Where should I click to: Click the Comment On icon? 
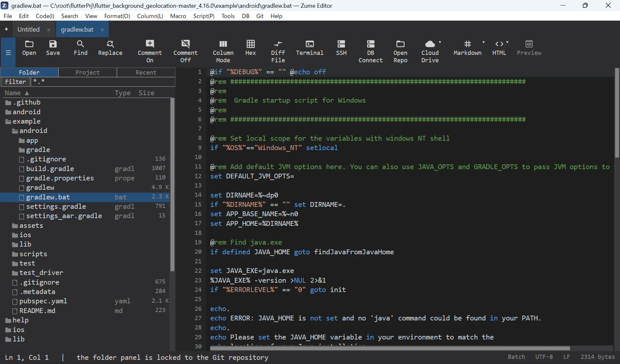pyautogui.click(x=150, y=52)
